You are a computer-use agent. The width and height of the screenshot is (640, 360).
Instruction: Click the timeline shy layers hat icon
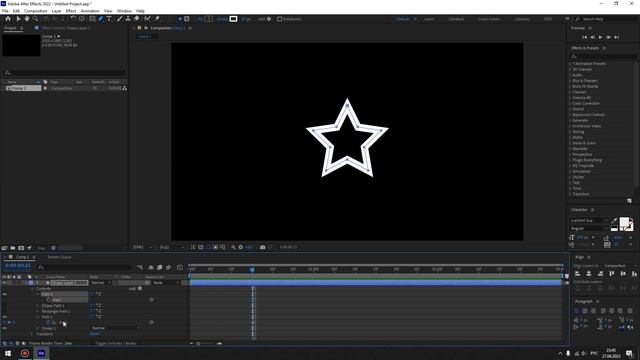coord(151,267)
